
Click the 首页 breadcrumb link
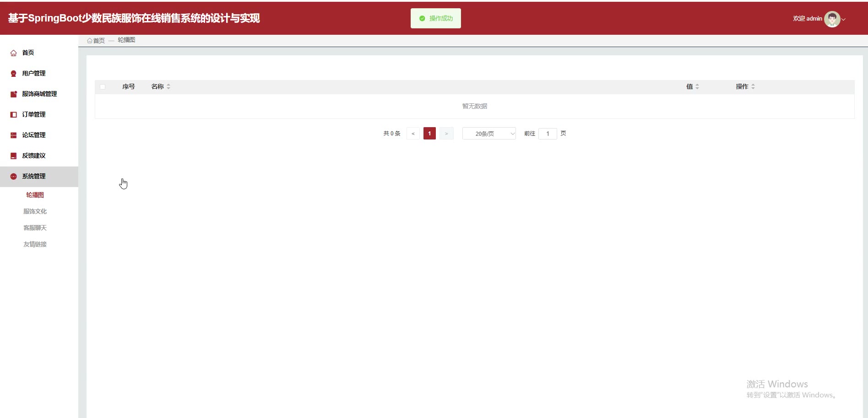[99, 41]
